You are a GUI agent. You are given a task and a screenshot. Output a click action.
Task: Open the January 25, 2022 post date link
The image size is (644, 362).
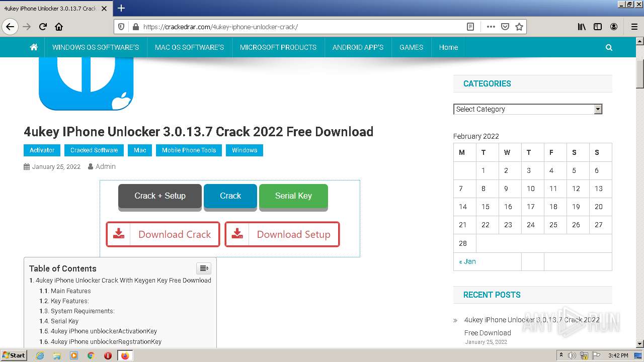[x=56, y=167]
